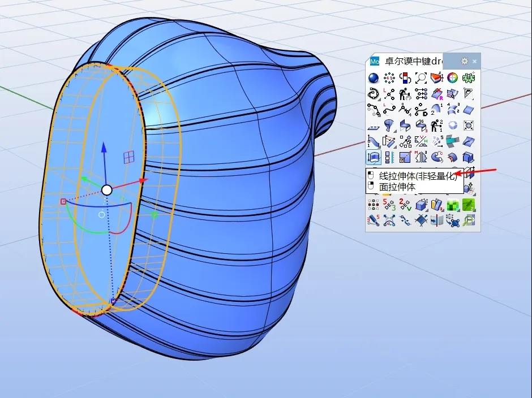
Task: Click the blue open box extrusion icon
Action: pyautogui.click(x=469, y=158)
